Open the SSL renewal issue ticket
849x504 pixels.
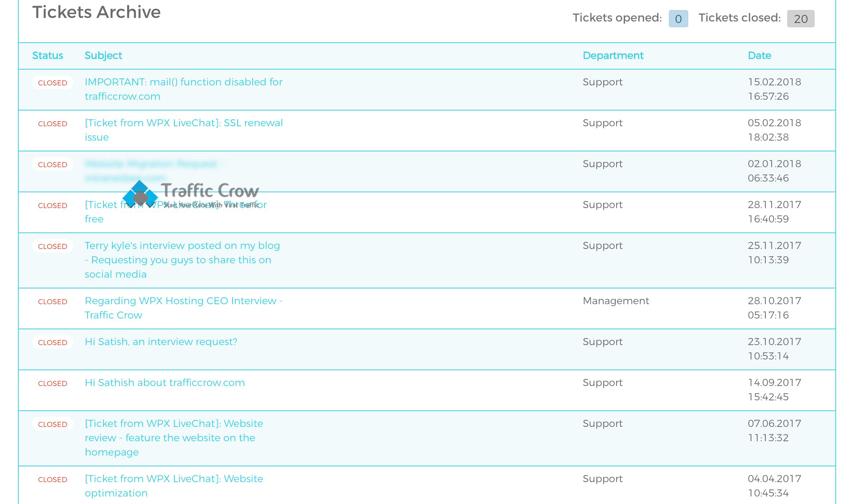click(183, 123)
